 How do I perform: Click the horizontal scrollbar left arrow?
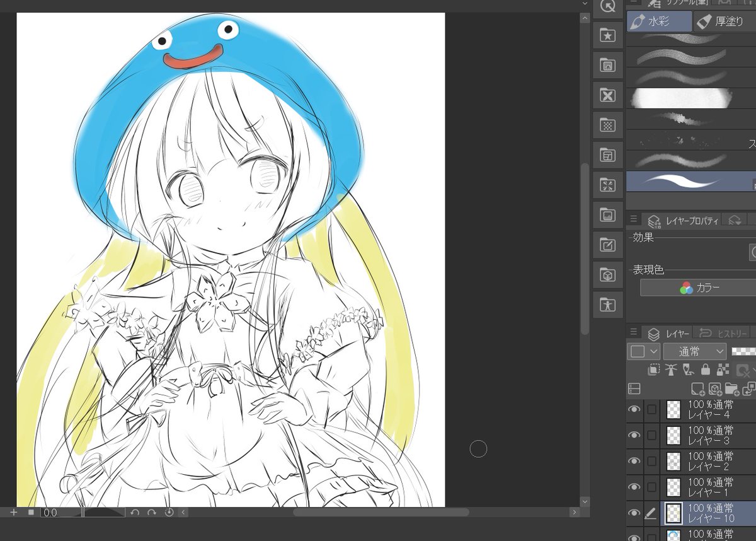tap(183, 513)
